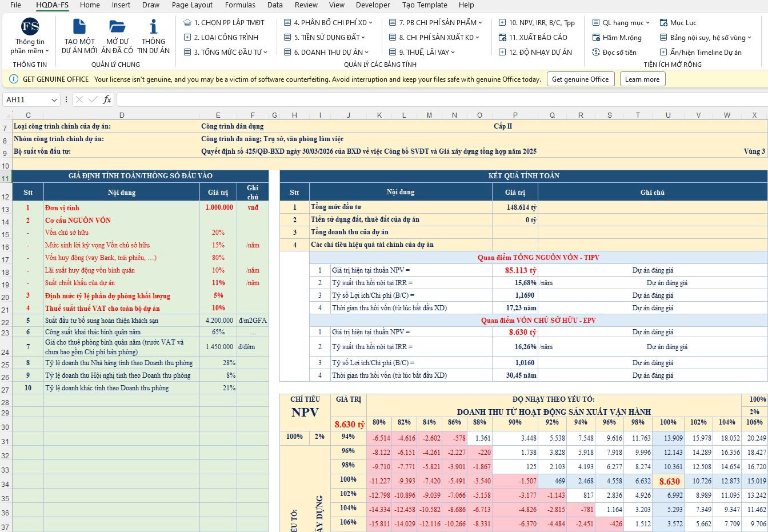Select 1. CHỌN PP LẬP TMĐT

224,22
